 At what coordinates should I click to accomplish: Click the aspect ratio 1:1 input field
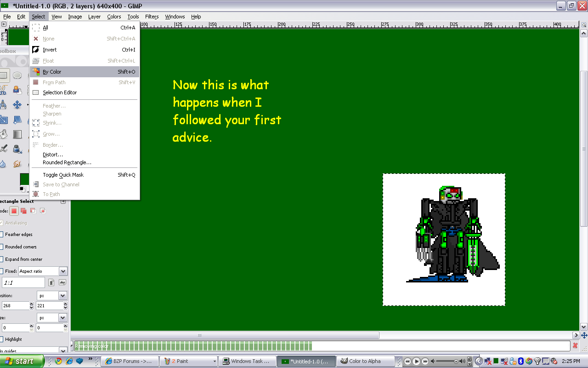(23, 282)
